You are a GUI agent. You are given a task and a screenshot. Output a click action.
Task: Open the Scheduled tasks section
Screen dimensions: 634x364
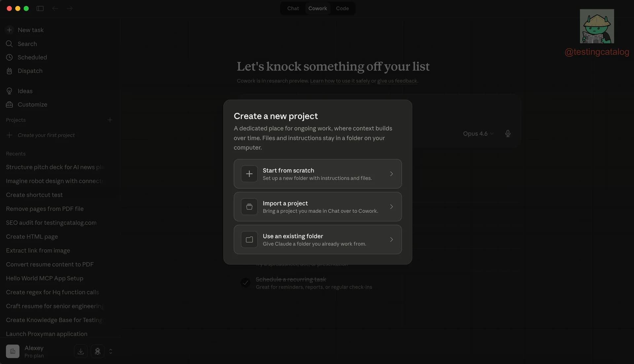tap(9, 57)
